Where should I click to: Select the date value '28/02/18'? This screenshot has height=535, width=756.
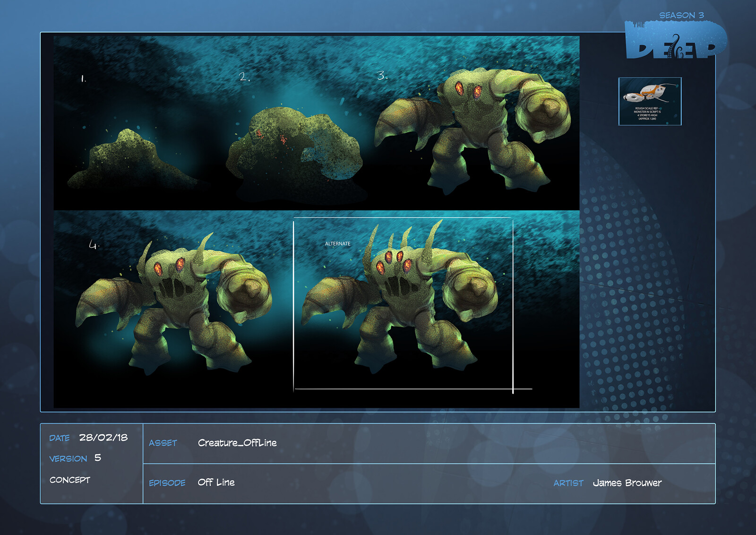(x=103, y=438)
